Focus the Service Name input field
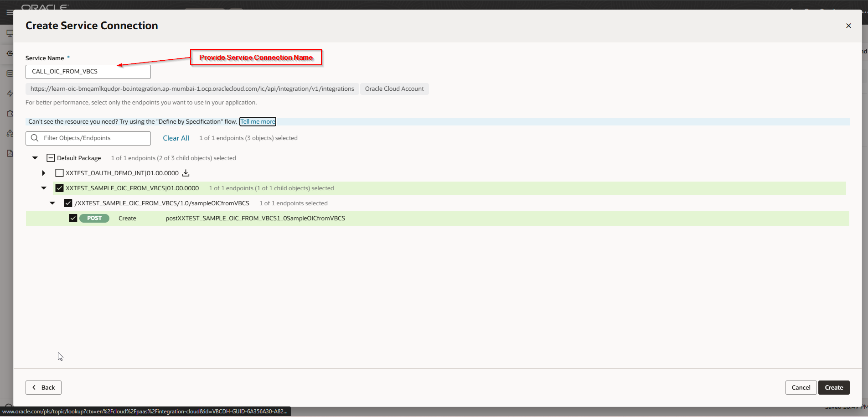 click(x=88, y=72)
